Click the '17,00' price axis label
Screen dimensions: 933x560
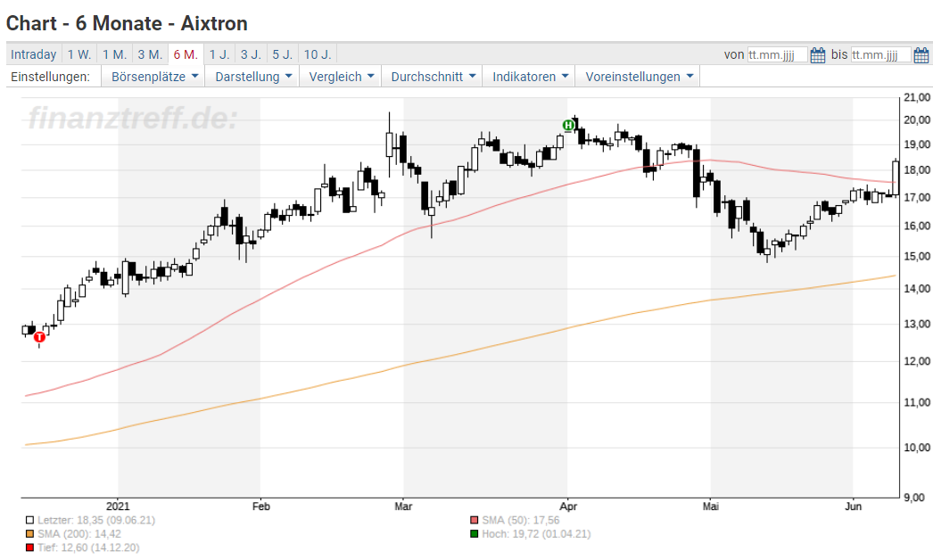917,197
